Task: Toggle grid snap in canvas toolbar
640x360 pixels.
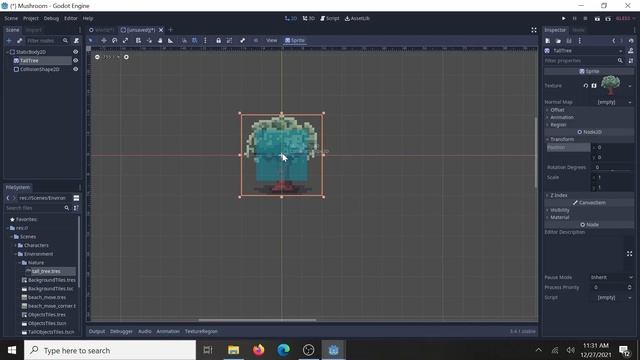Action: tap(195, 40)
